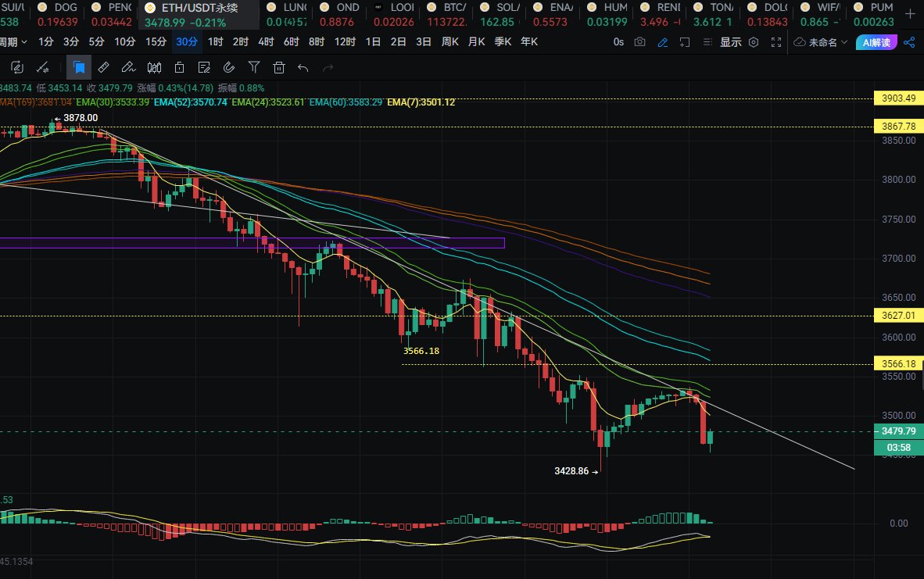Switch to the 8时 timeframe
The image size is (924, 579).
tap(317, 42)
